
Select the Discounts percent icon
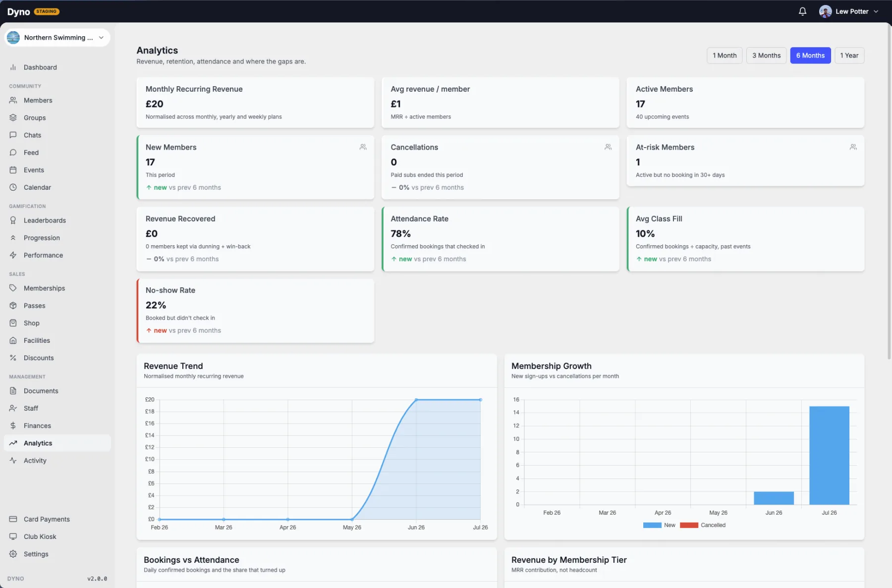pos(13,358)
